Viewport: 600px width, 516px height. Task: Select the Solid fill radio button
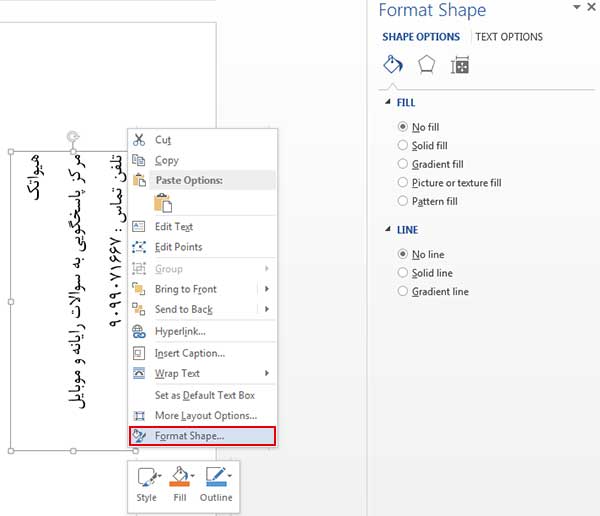click(403, 145)
